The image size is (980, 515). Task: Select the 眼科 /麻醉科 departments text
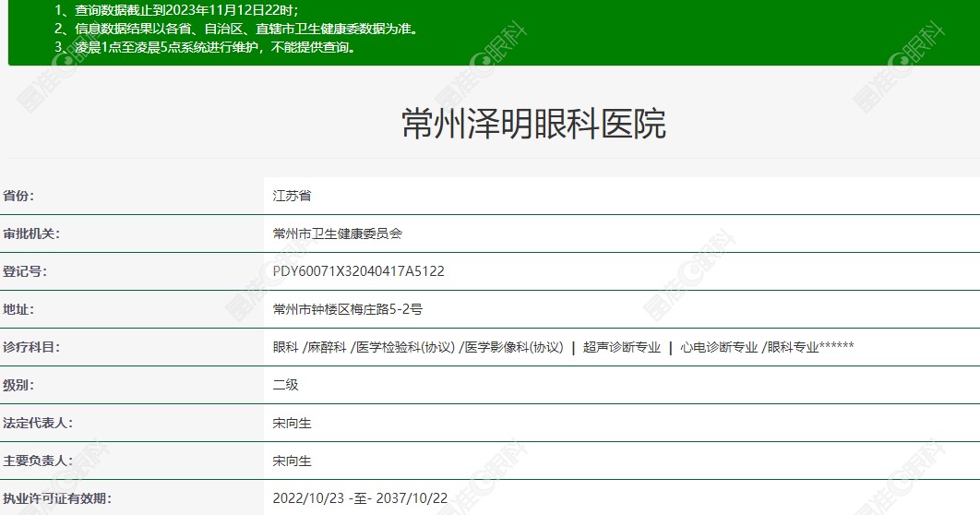click(x=309, y=347)
